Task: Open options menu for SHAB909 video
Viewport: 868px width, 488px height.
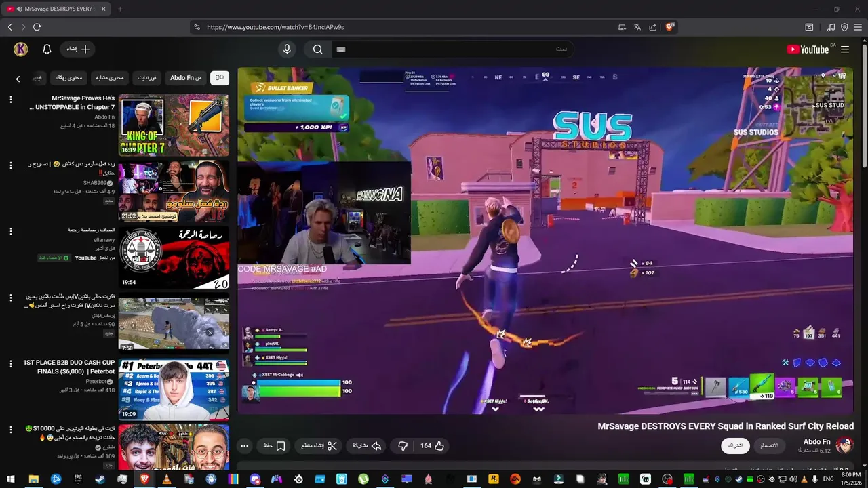Action: pyautogui.click(x=11, y=165)
